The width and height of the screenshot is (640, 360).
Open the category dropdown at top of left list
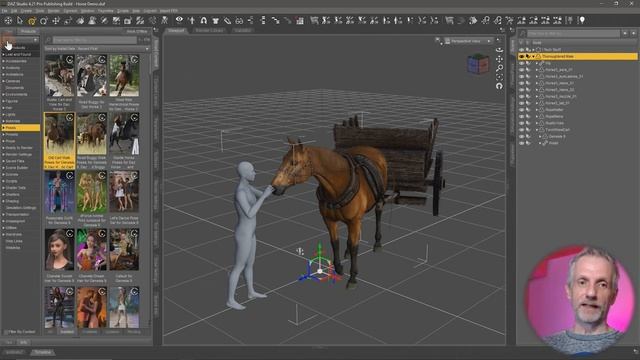[x=20, y=40]
